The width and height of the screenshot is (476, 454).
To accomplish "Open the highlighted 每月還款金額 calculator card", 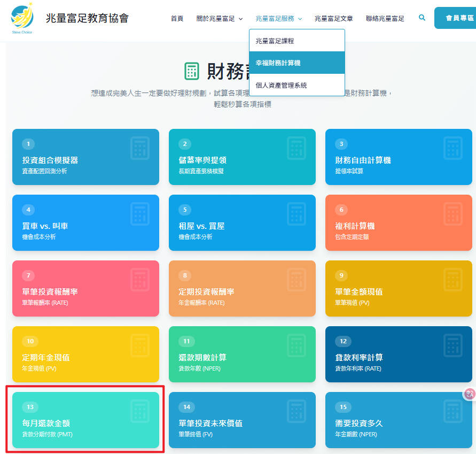I will 85,420.
